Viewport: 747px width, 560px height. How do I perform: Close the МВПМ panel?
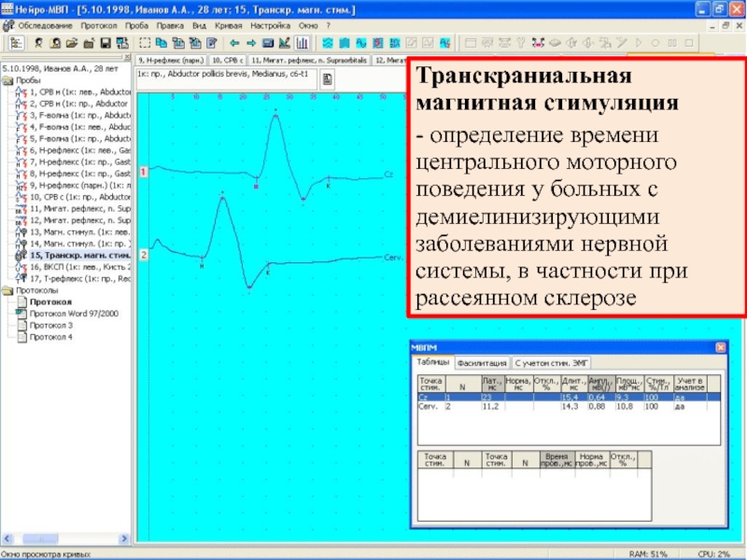click(719, 346)
